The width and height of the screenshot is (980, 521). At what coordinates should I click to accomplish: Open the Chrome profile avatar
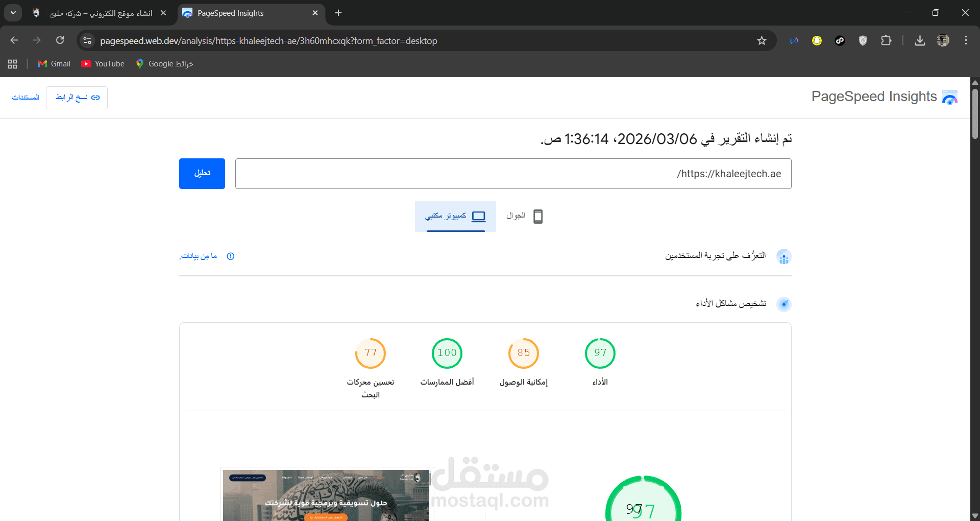[x=943, y=41]
